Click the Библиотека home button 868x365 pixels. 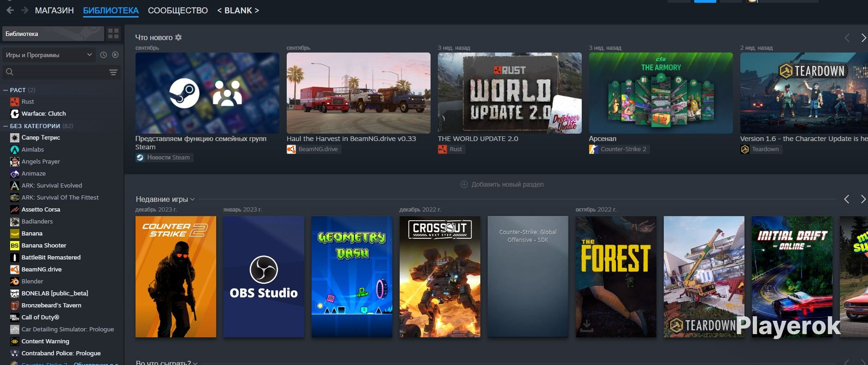53,34
